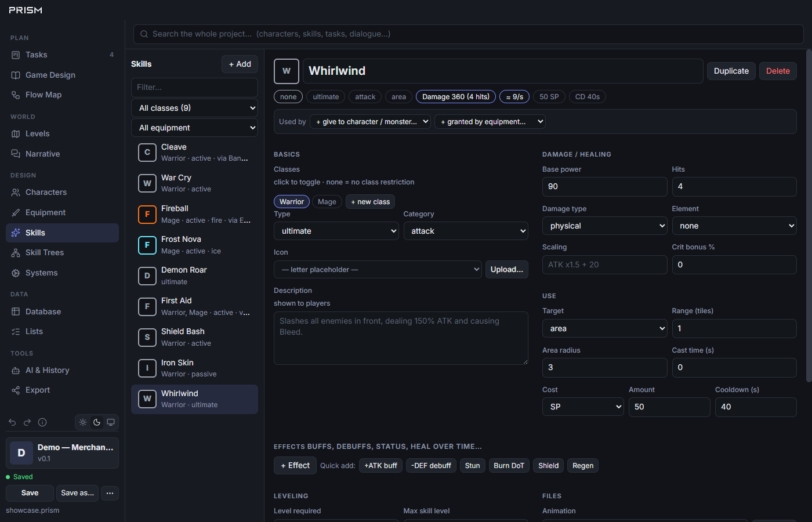Click the undo arrow icon
The height and width of the screenshot is (522, 812).
click(12, 422)
